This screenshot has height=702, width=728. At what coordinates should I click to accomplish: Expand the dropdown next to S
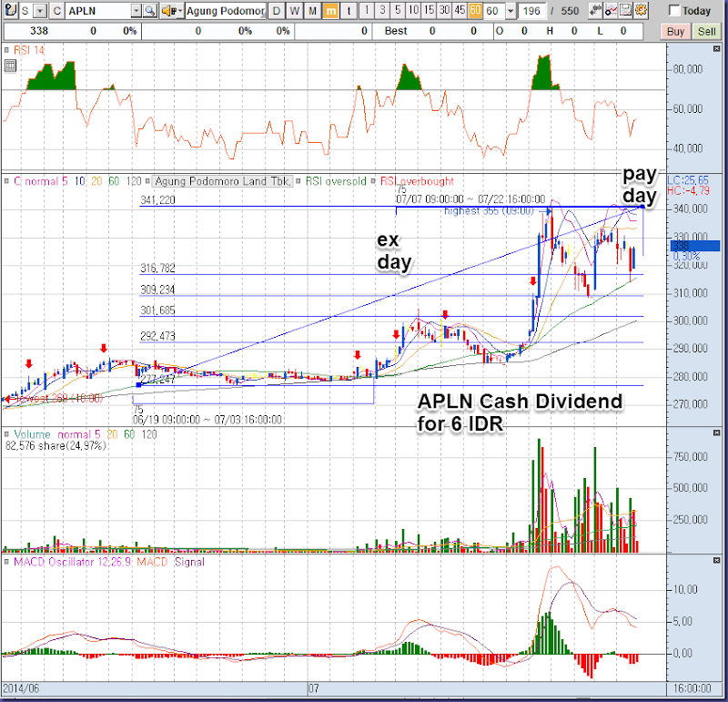39,11
